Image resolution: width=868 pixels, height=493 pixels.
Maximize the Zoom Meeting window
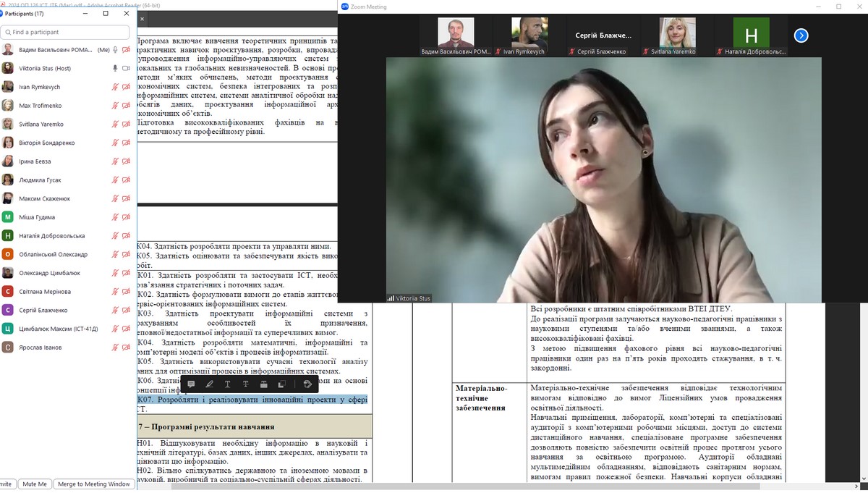(x=838, y=7)
